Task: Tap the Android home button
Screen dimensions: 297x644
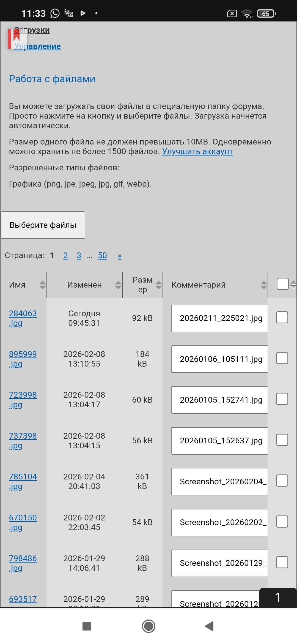Action: pyautogui.click(x=148, y=626)
